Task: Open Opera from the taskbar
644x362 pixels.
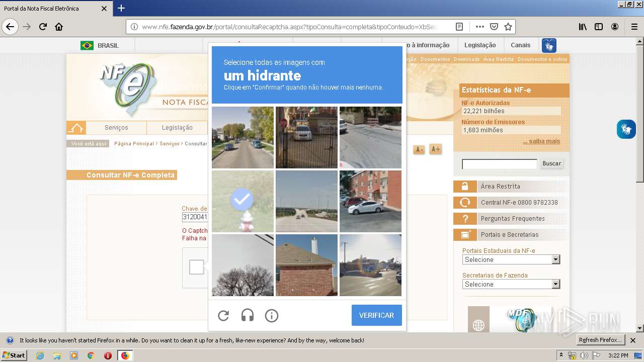Action: coord(108,355)
